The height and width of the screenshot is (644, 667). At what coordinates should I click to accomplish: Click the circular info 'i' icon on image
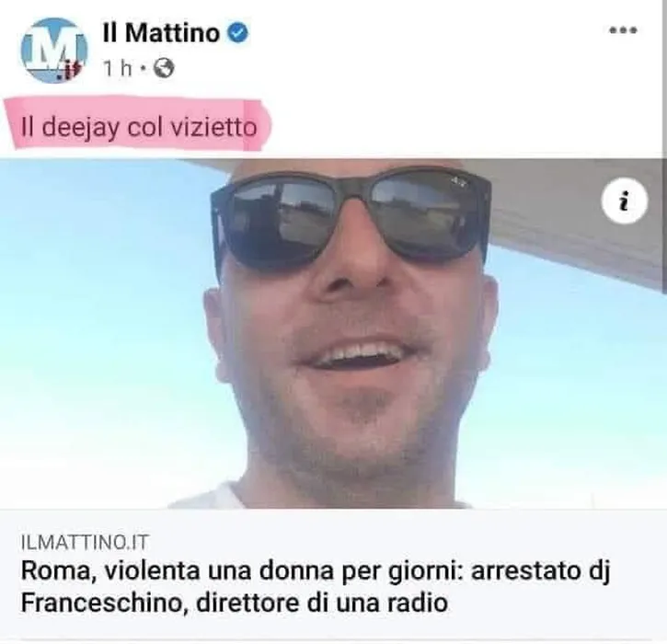coord(624,201)
